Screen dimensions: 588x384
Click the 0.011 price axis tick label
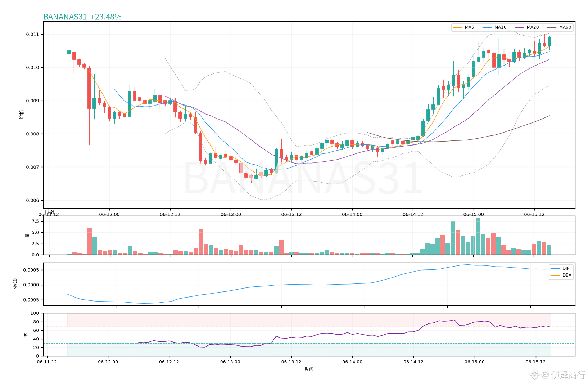32,35
